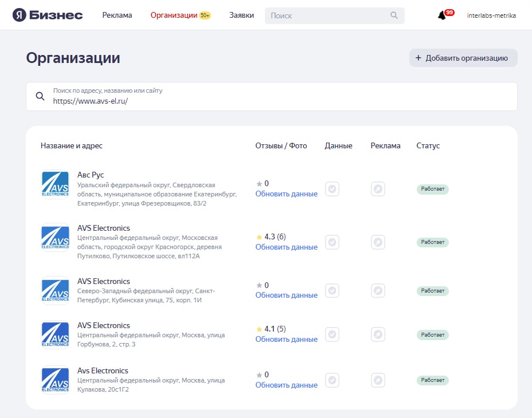The height and width of the screenshot is (418, 532).
Task: Switch to the Заявки section
Action: (x=241, y=15)
